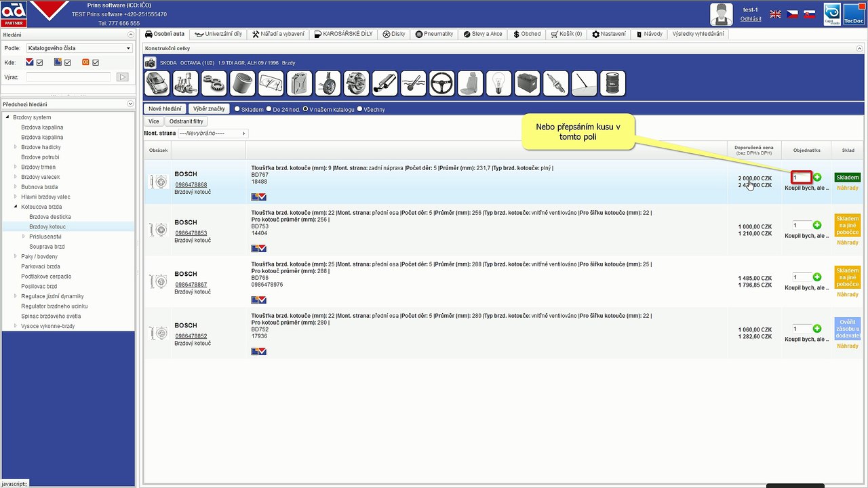Select the coolant temperature category icon
The width and height of the screenshot is (868, 488).
414,83
